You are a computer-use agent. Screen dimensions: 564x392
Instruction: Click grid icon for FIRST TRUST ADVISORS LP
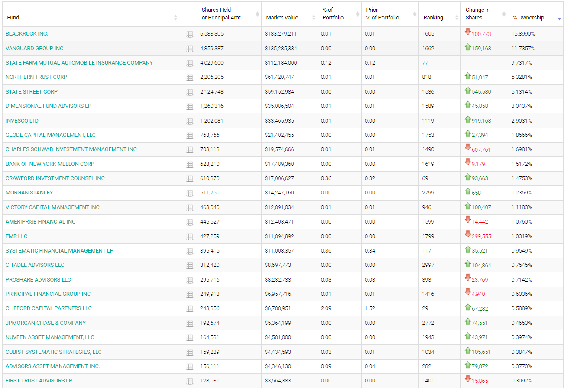tap(189, 381)
